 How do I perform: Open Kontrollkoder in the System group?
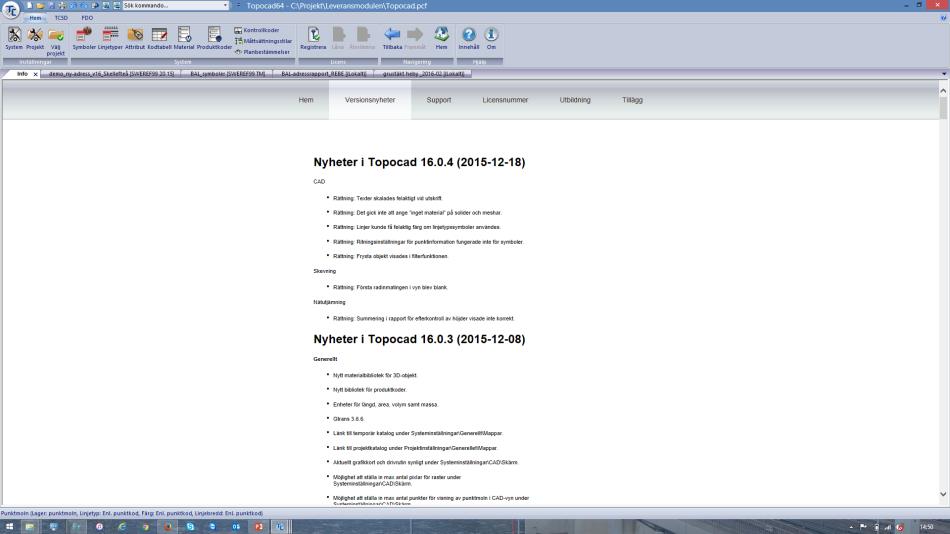click(257, 30)
